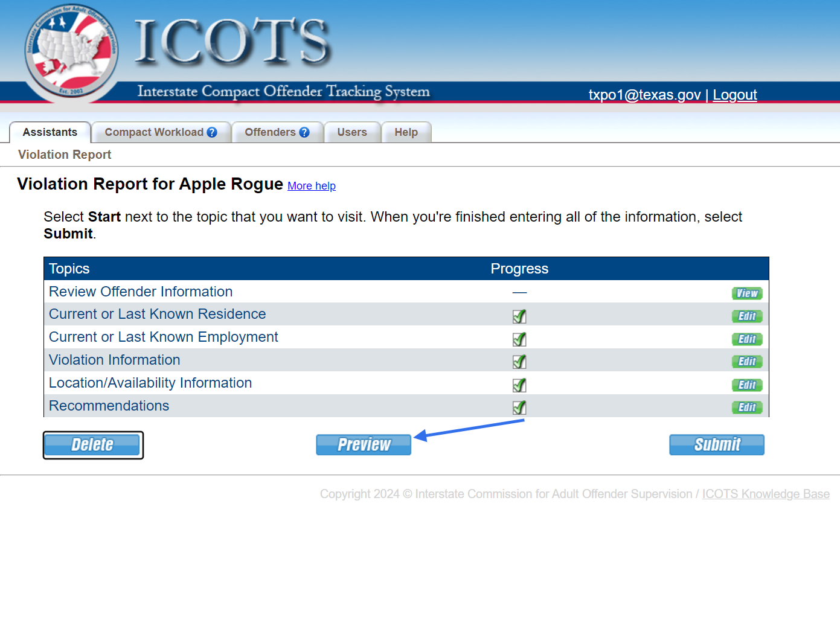The width and height of the screenshot is (840, 643).
Task: Edit Current or Last Known Residence
Action: tap(747, 316)
